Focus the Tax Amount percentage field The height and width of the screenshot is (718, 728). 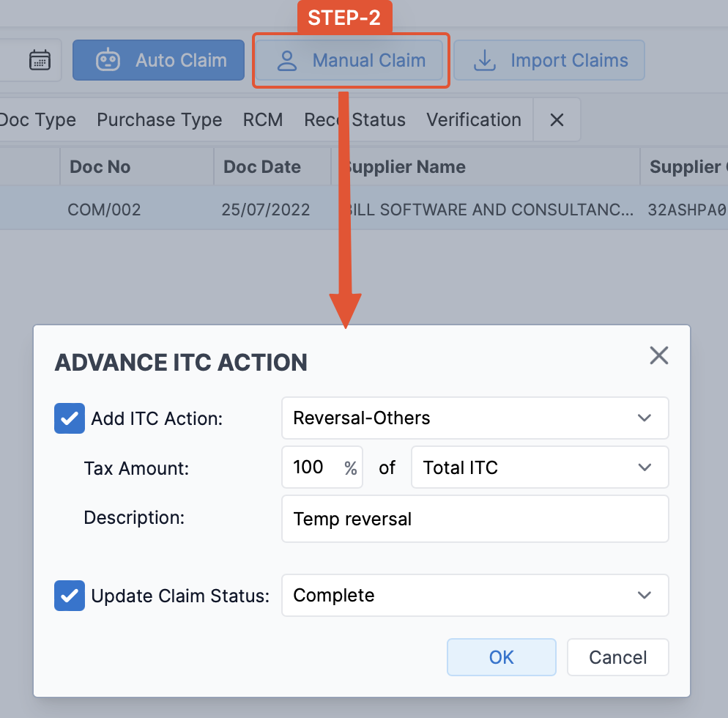tap(311, 467)
